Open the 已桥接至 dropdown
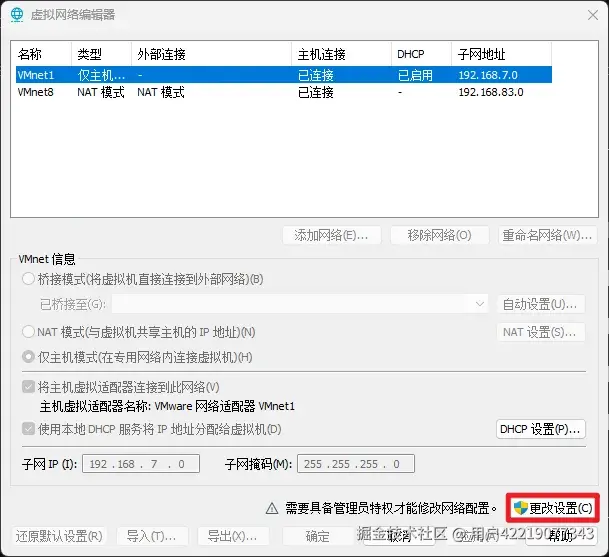609x557 pixels. tap(300, 304)
